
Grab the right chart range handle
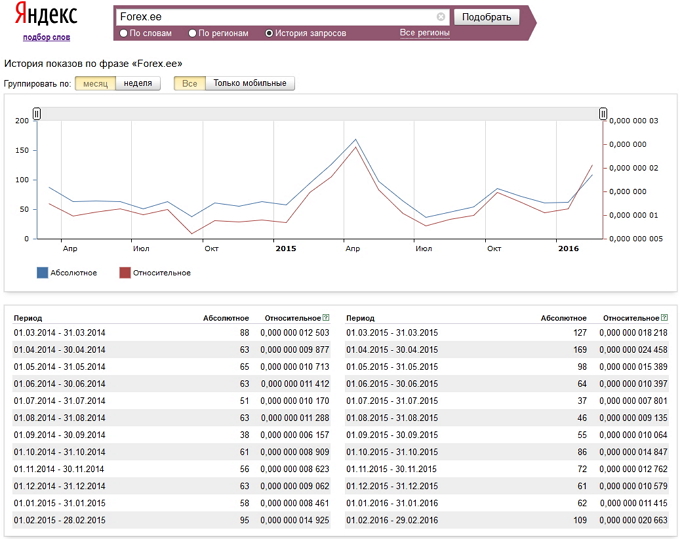(603, 114)
